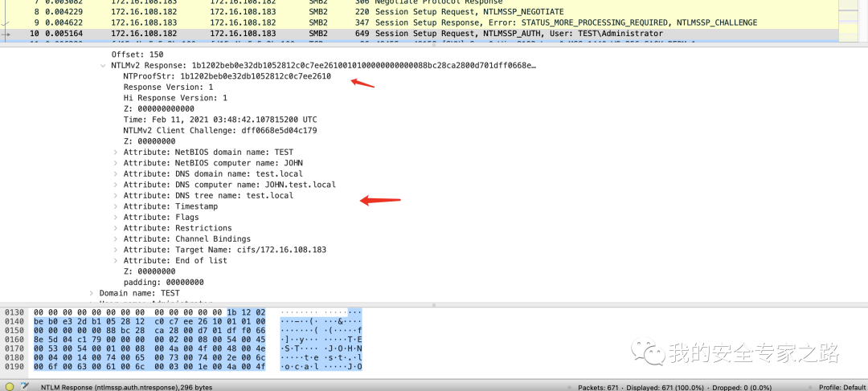Expand Attribute: DNS tree name: test.local
Image resolution: width=868 pixels, height=391 pixels.
tap(115, 195)
